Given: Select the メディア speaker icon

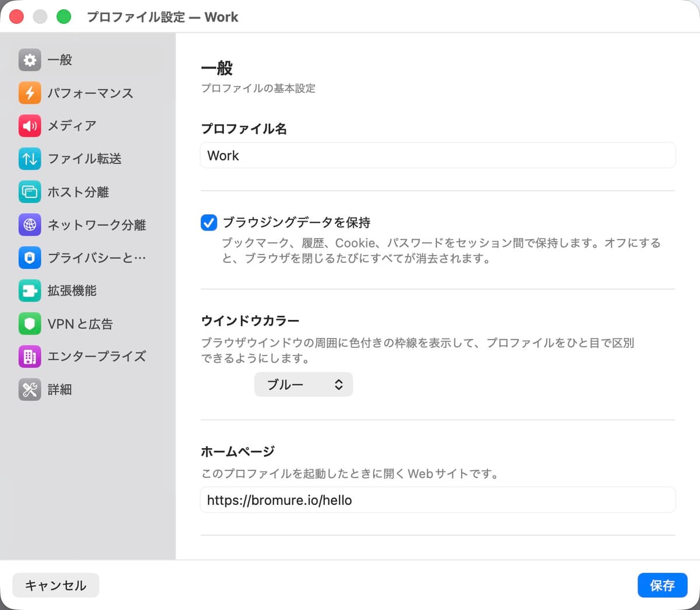Looking at the screenshot, I should pyautogui.click(x=30, y=126).
